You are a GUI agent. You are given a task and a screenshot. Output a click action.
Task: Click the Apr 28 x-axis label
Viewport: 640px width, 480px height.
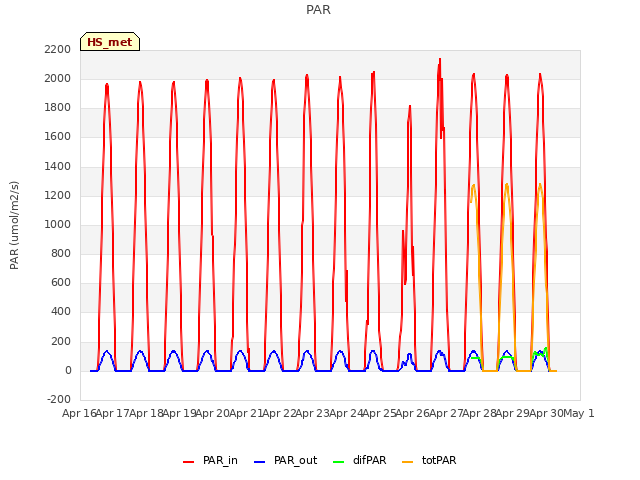point(480,413)
